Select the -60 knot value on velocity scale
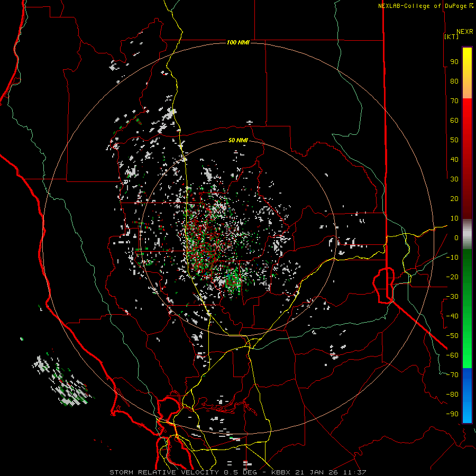476x476 pixels. 452,355
